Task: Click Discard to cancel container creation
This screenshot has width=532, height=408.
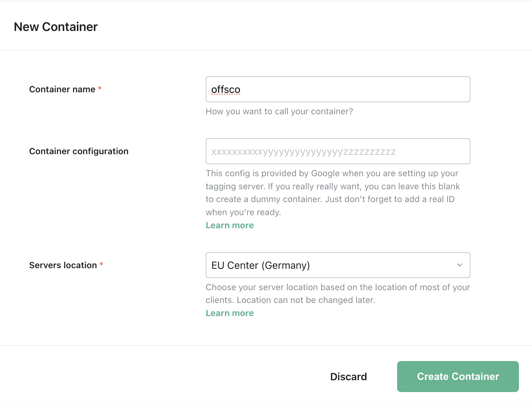Action: click(x=348, y=376)
